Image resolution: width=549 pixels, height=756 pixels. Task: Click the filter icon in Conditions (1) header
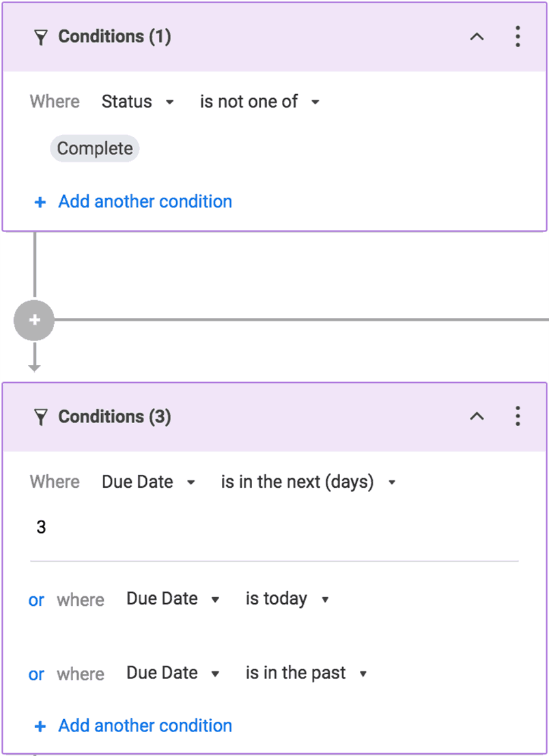tap(42, 37)
